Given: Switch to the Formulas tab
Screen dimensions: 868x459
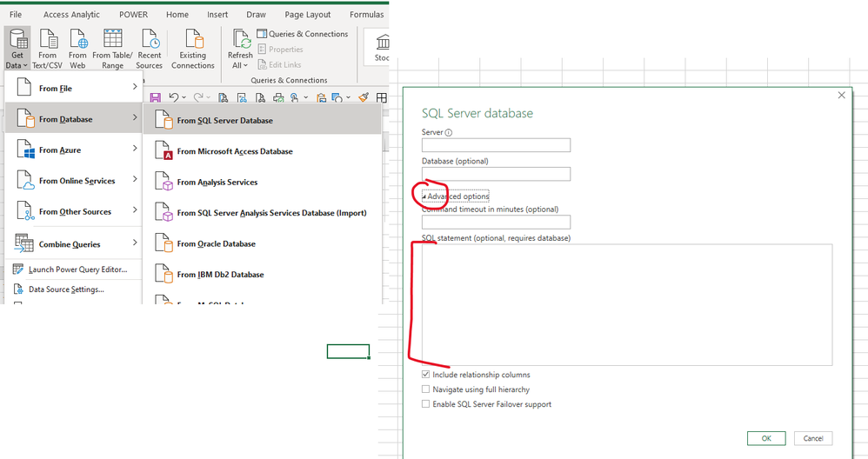Looking at the screenshot, I should 366,15.
